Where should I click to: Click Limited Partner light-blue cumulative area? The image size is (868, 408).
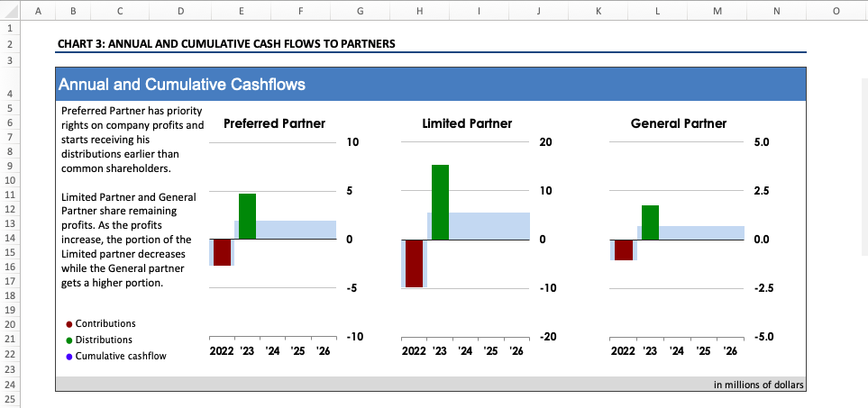coord(489,225)
